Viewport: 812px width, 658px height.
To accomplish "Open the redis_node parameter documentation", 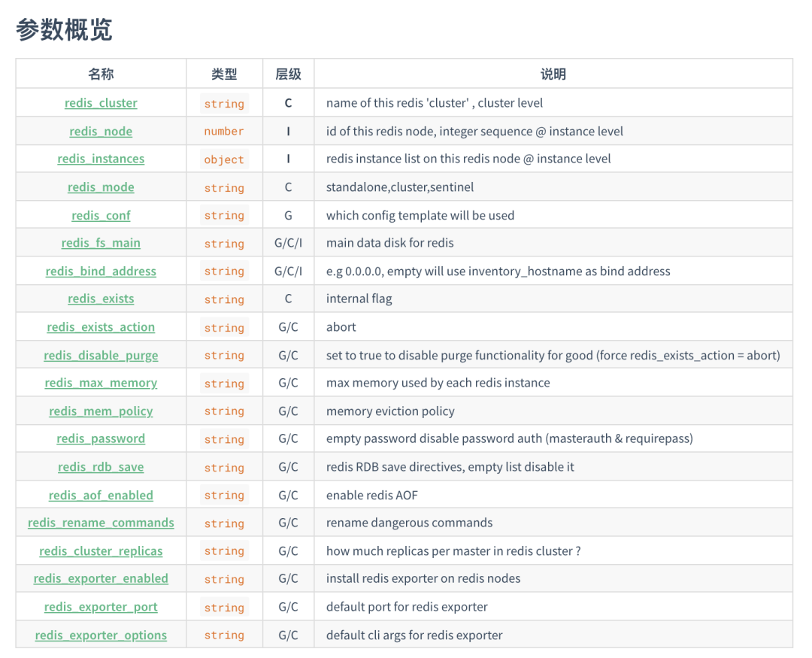I will click(101, 131).
